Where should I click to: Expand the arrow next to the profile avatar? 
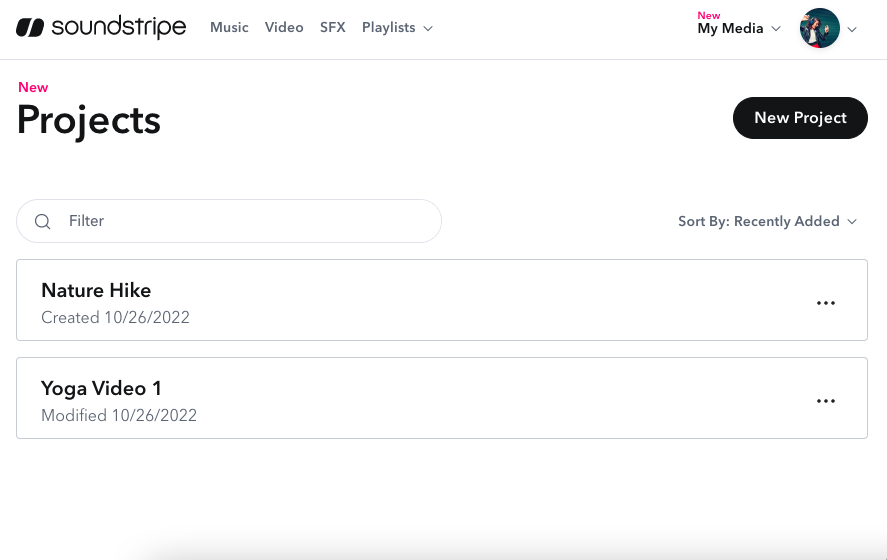coord(852,29)
